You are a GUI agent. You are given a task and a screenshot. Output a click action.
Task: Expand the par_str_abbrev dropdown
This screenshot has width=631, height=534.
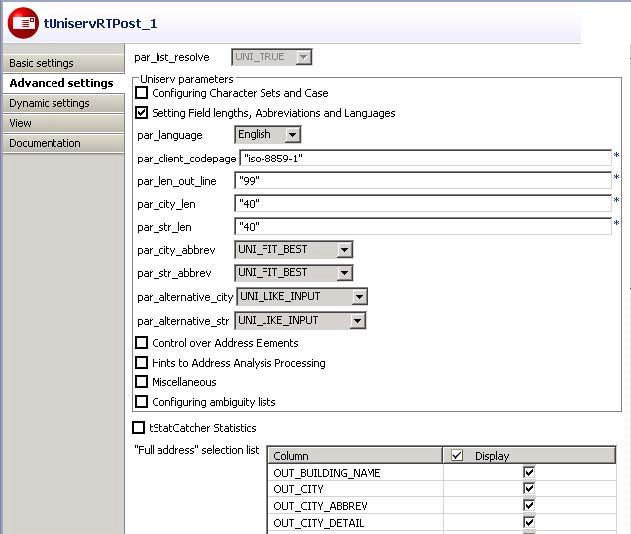(343, 273)
